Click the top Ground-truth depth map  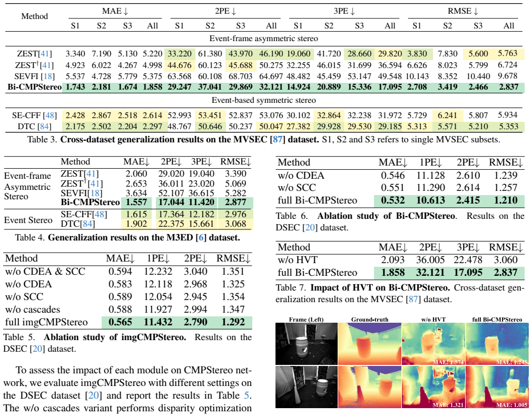[x=370, y=344]
